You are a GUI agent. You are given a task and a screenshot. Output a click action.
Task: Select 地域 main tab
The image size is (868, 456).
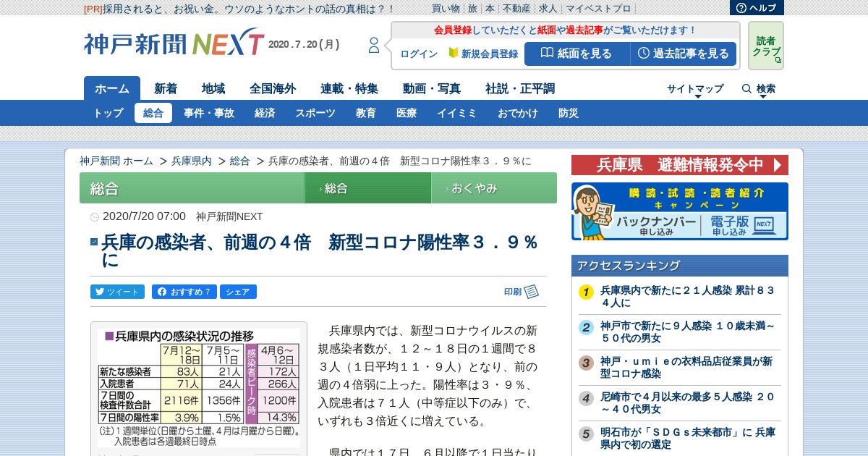tap(213, 88)
